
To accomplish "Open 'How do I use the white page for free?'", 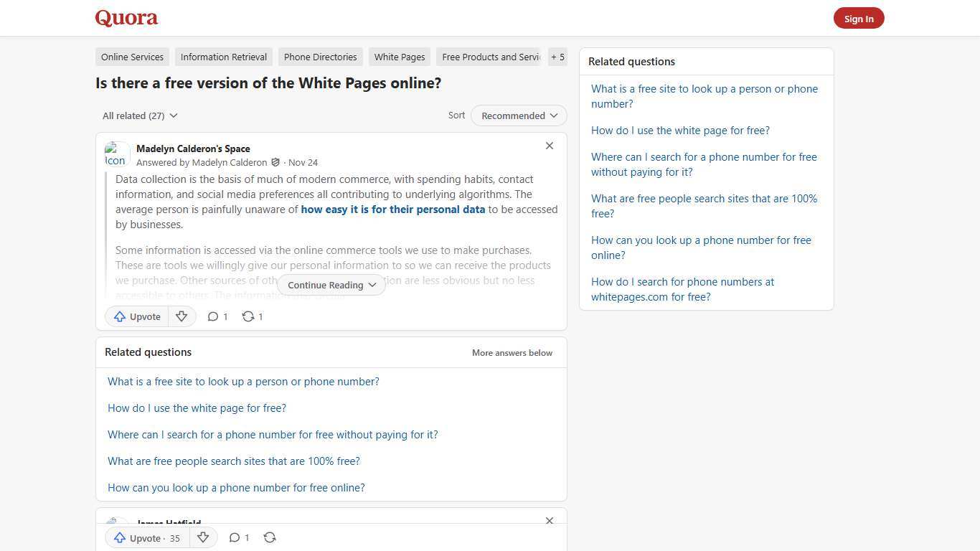I will [197, 408].
